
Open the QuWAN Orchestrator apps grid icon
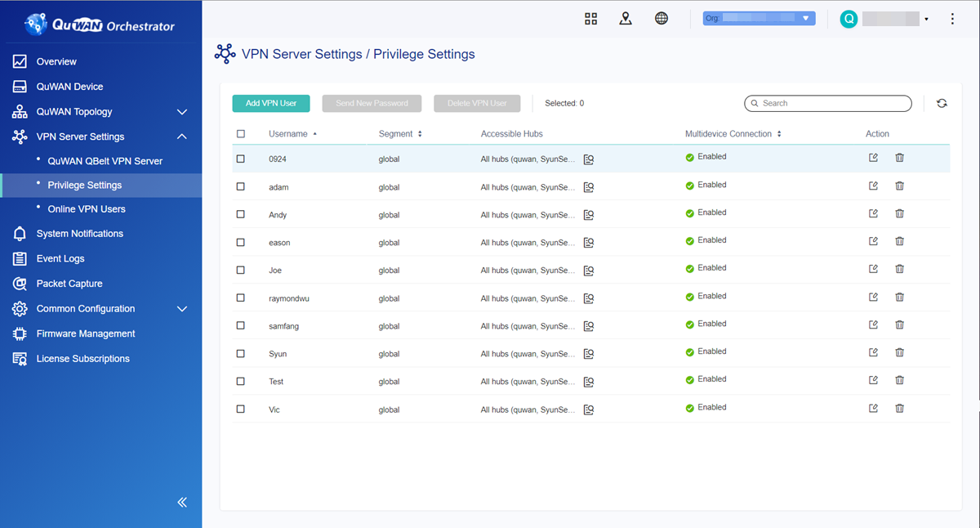coord(590,18)
